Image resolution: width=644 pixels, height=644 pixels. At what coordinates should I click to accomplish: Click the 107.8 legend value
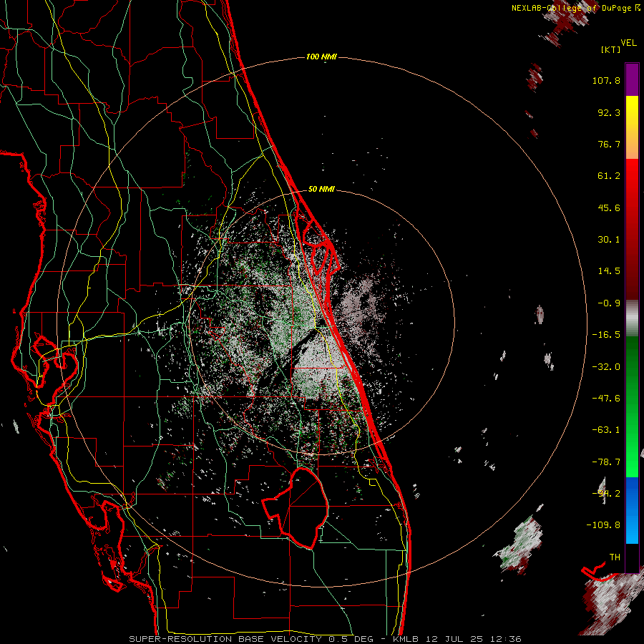pyautogui.click(x=606, y=80)
